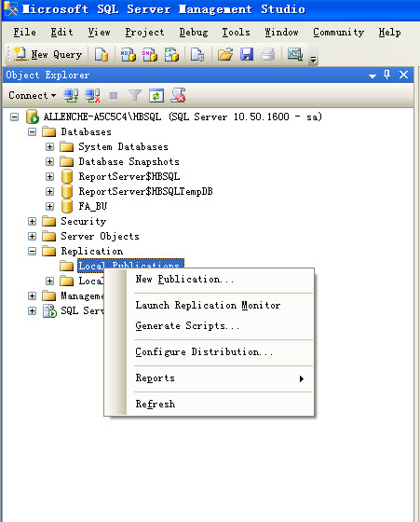Expand the System Databases folder
420x522 pixels.
click(49, 147)
